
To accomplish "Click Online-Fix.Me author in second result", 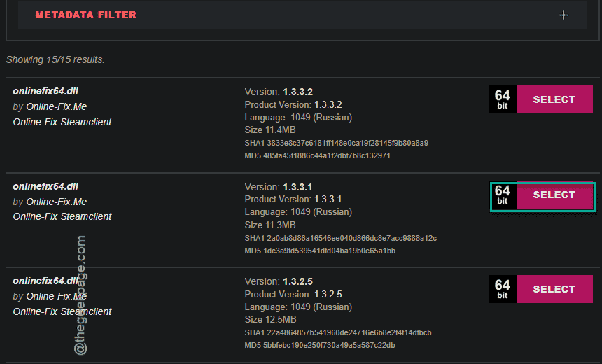I will 57,202.
